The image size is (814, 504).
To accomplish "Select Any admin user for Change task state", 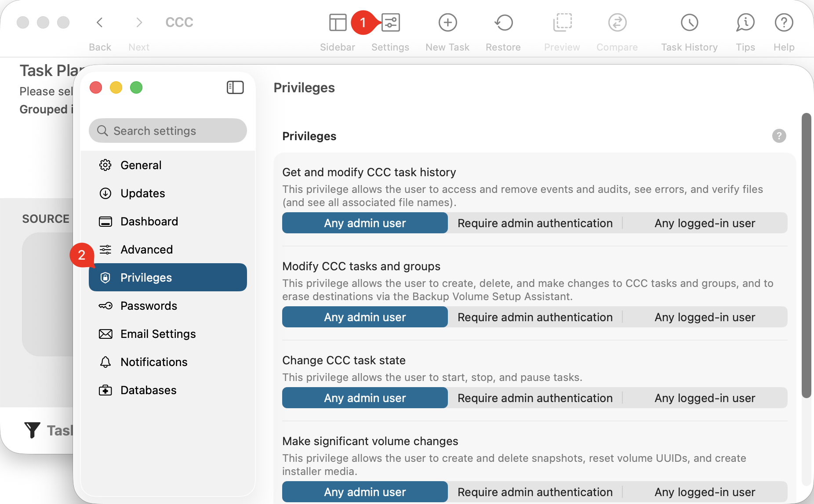I will tap(365, 398).
